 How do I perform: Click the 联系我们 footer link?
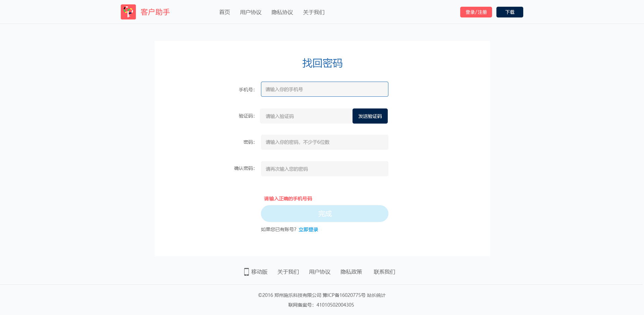coord(384,272)
